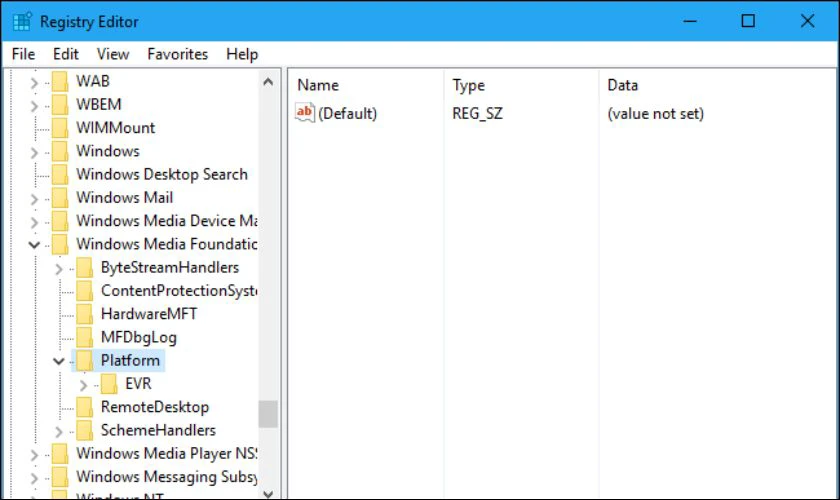The image size is (840, 500).
Task: Expand the Windows Media Player NSS key
Action: point(34,454)
